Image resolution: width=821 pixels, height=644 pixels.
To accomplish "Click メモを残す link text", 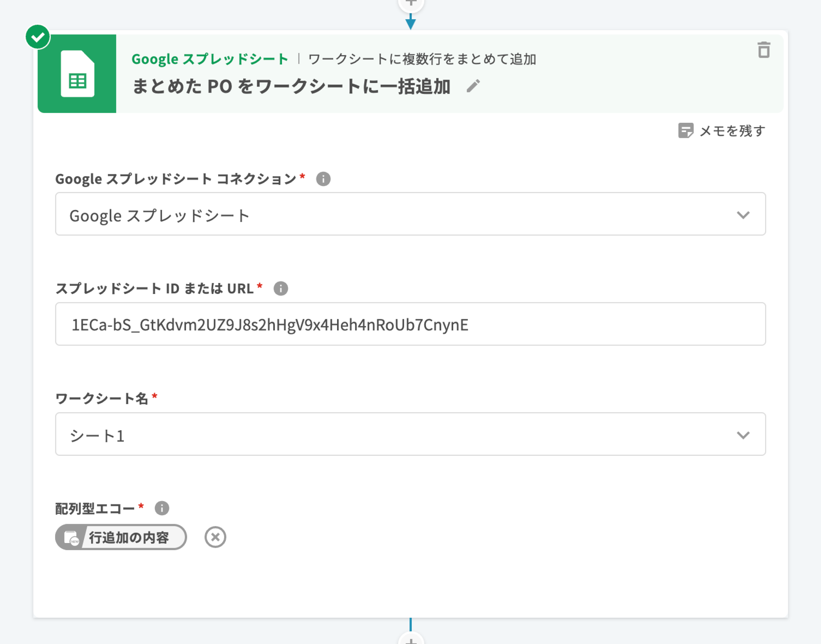I will [x=732, y=131].
